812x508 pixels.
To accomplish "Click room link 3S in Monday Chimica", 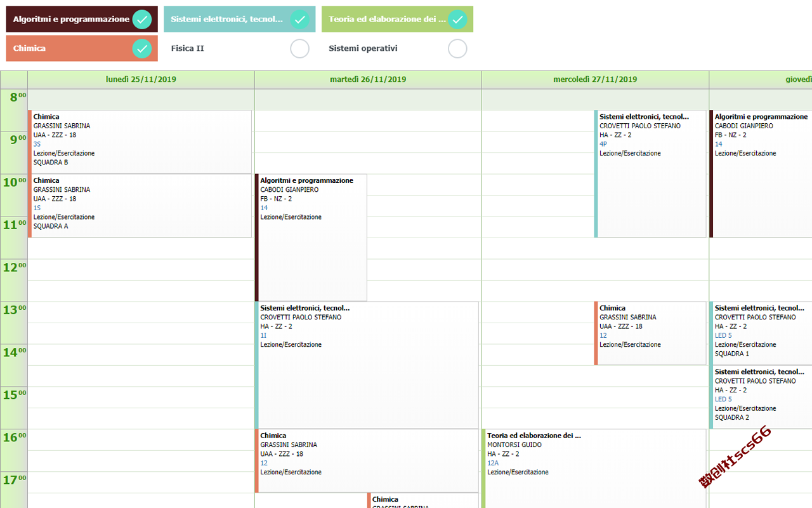I will tap(37, 144).
